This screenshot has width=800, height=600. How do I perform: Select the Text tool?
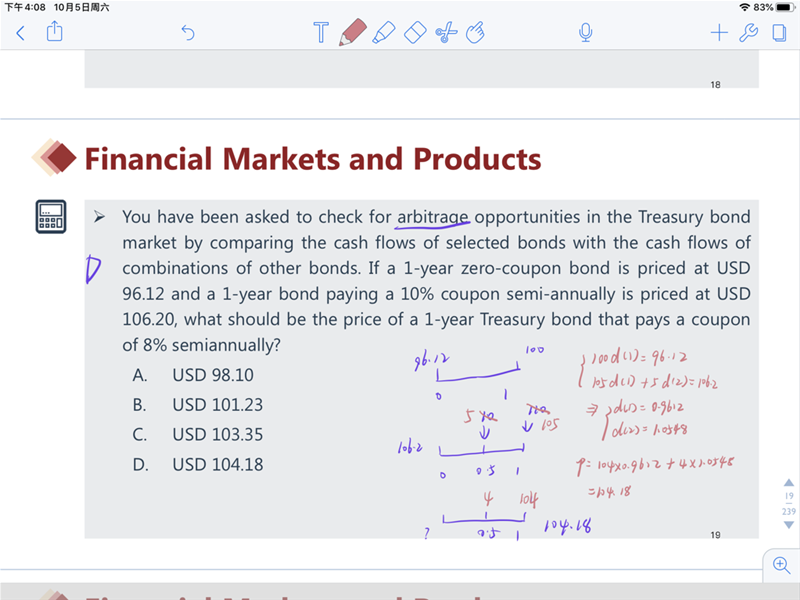point(321,32)
